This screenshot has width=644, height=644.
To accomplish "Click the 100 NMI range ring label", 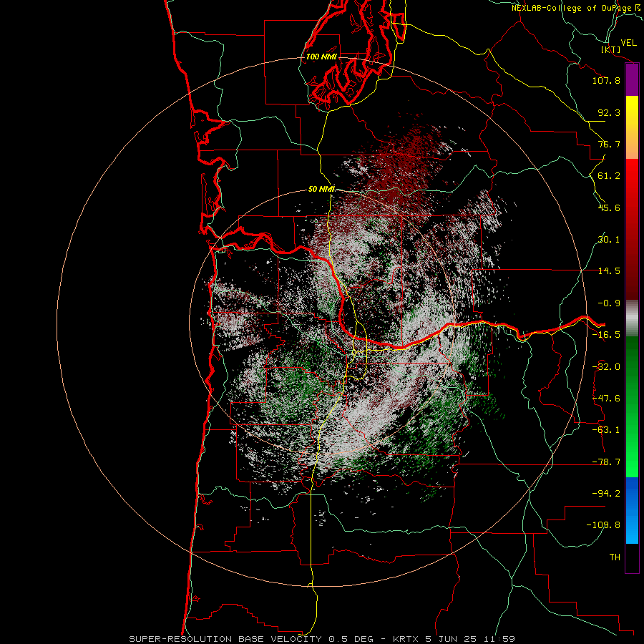I will pos(321,57).
